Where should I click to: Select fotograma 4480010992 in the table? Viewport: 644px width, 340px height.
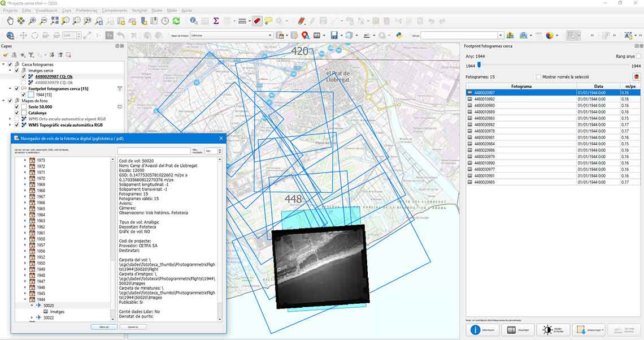point(553,99)
